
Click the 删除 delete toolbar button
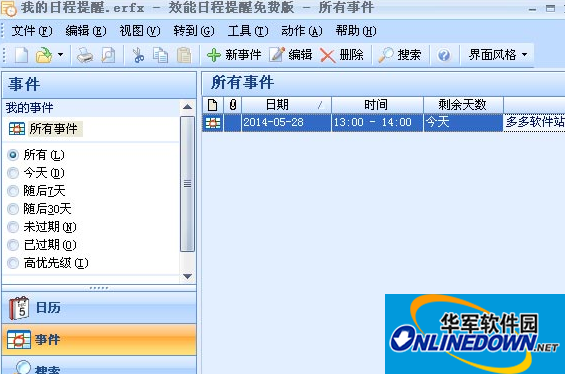tap(342, 55)
